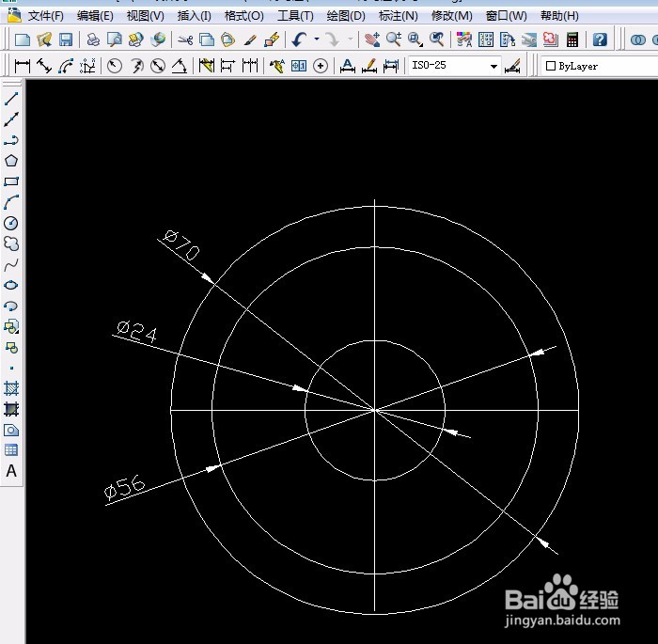Open the 编辑(E) menu
Image resolution: width=658 pixels, height=644 pixels.
(95, 16)
